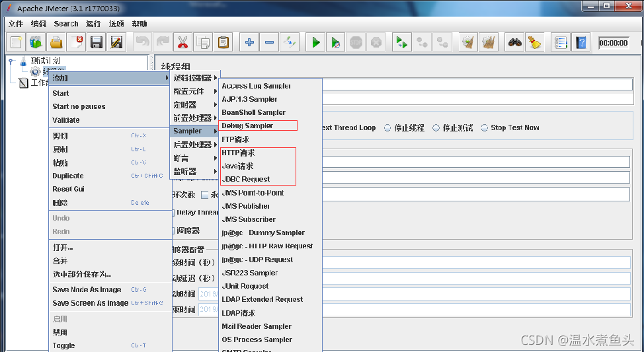Select the Stop Test Now radio button

485,127
